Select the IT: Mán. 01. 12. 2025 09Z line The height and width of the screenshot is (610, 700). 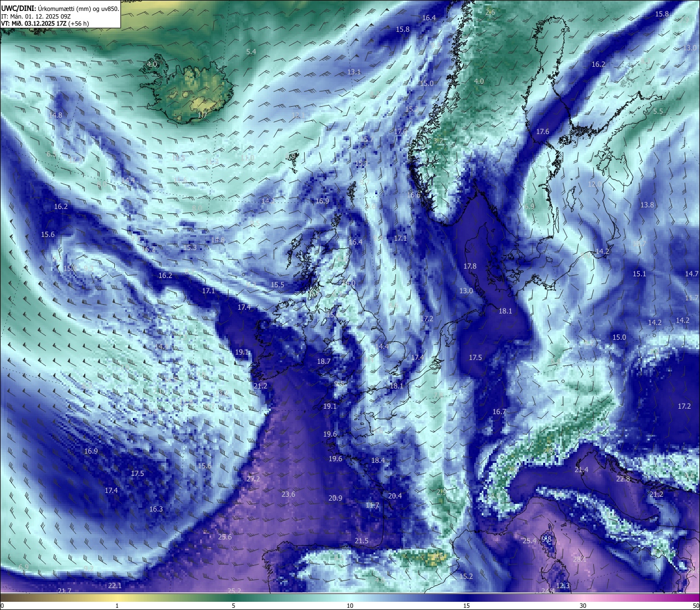click(36, 16)
